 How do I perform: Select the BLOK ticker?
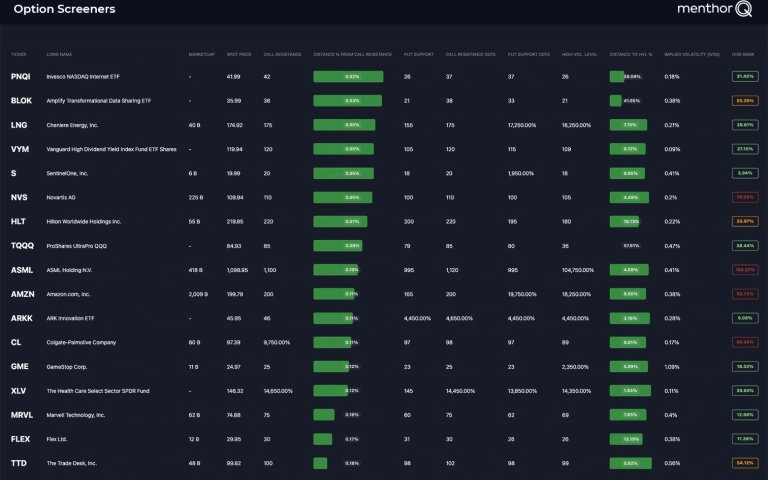[21, 100]
